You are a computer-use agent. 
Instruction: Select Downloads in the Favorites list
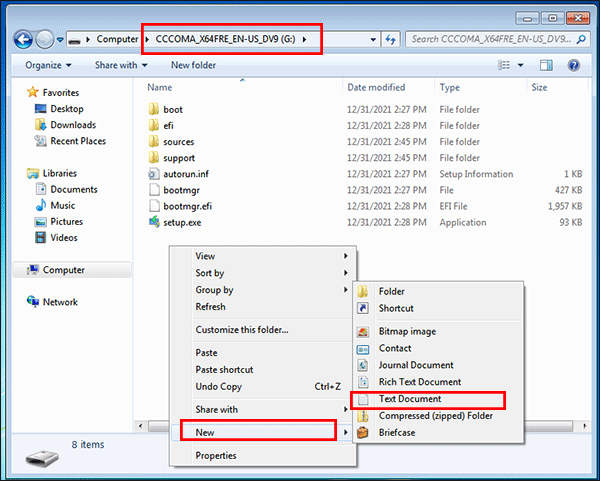click(x=73, y=125)
